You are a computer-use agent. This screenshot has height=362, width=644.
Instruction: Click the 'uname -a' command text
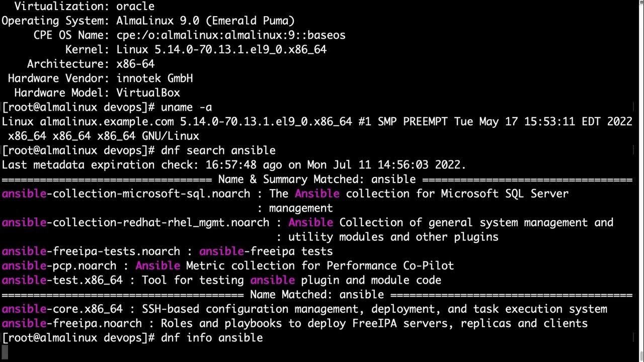click(187, 107)
